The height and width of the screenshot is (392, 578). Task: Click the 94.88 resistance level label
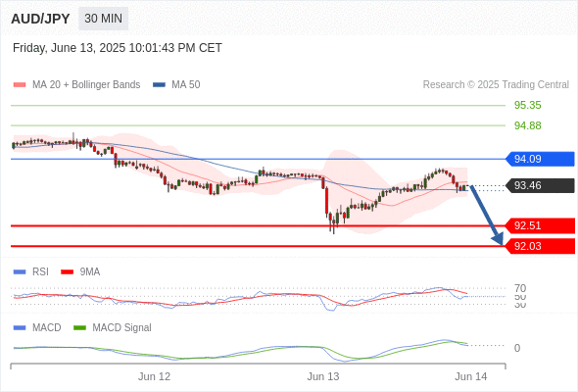pyautogui.click(x=527, y=125)
